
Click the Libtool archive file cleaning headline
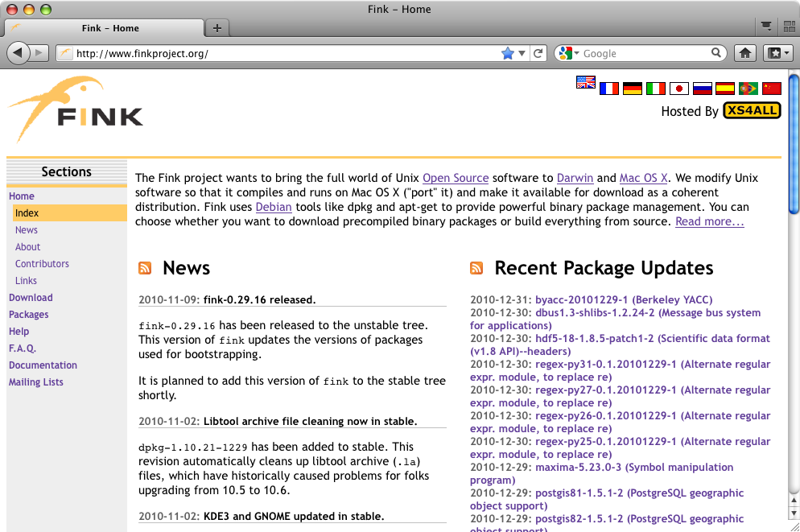click(310, 421)
